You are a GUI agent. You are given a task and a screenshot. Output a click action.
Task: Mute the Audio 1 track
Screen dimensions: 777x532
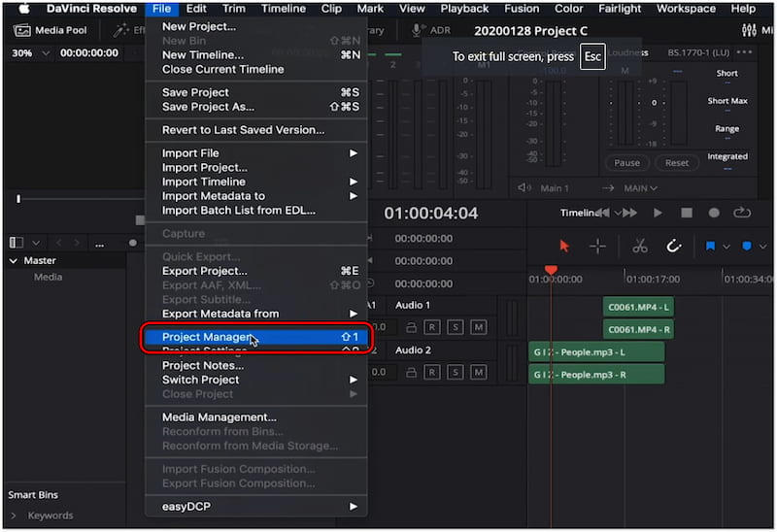point(478,327)
